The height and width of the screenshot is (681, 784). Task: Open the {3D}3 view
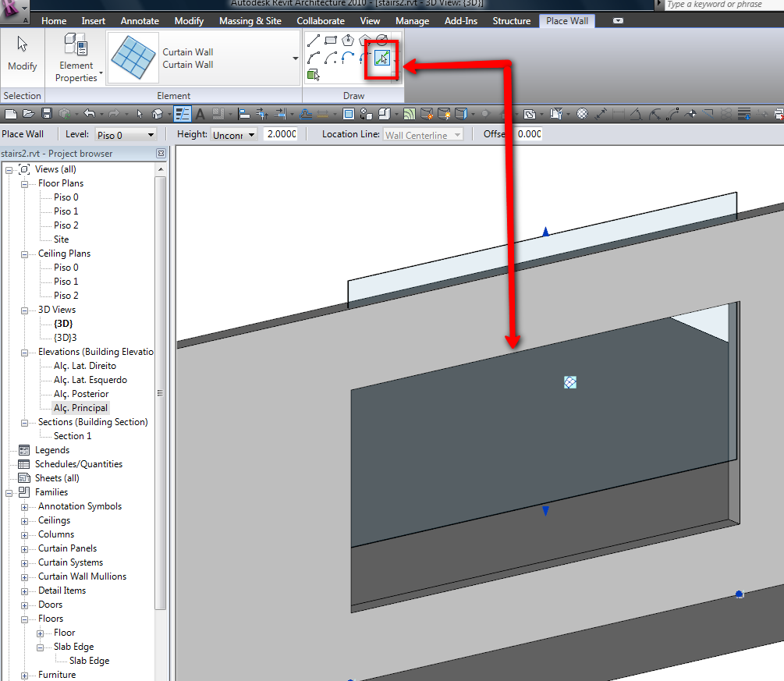coord(65,338)
